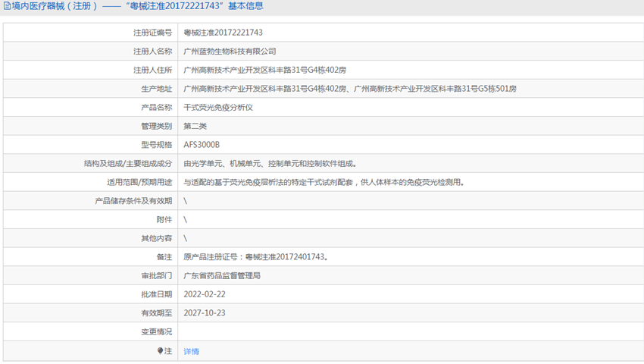Select the production address value in 生产地址 row

(350, 89)
